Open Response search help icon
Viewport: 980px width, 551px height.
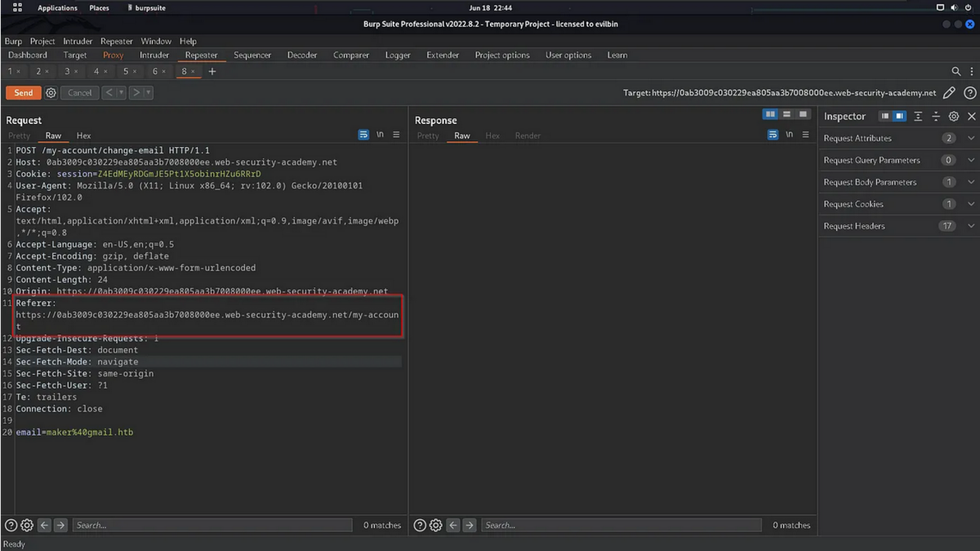tap(420, 525)
